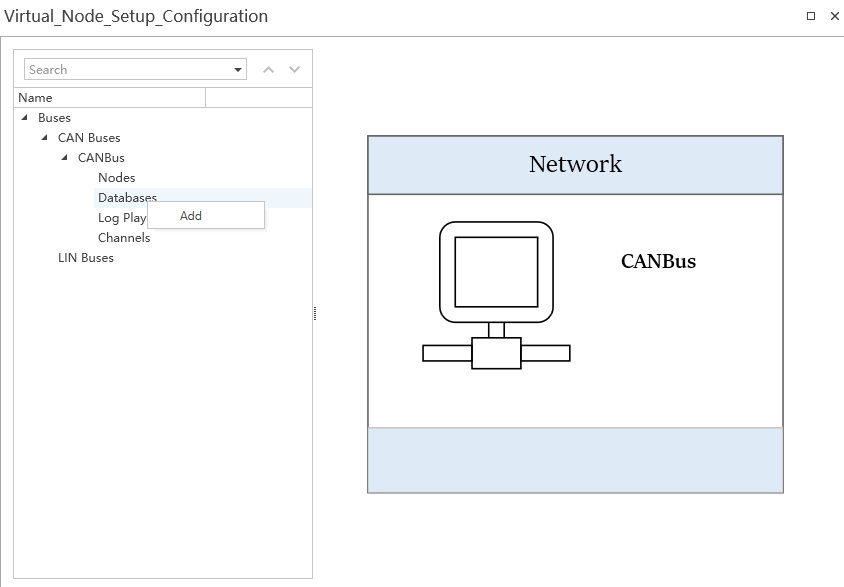Image resolution: width=844 pixels, height=587 pixels.
Task: Select the Channels tree item
Action: (x=124, y=238)
